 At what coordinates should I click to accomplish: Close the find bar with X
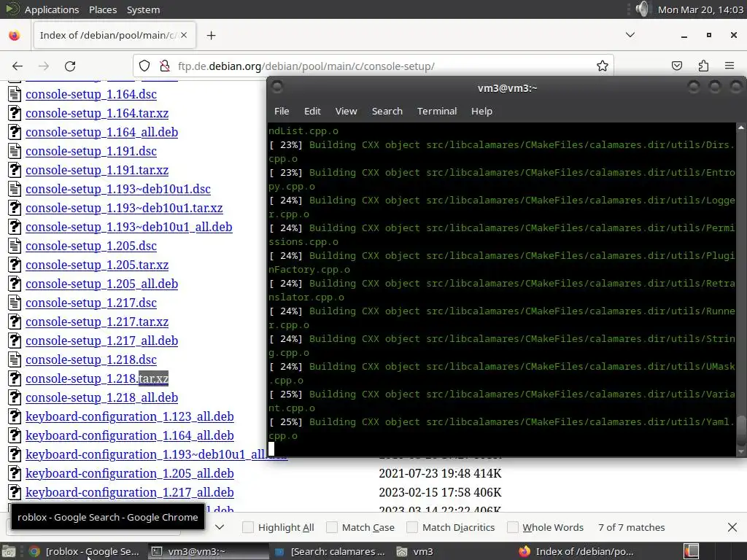click(732, 527)
